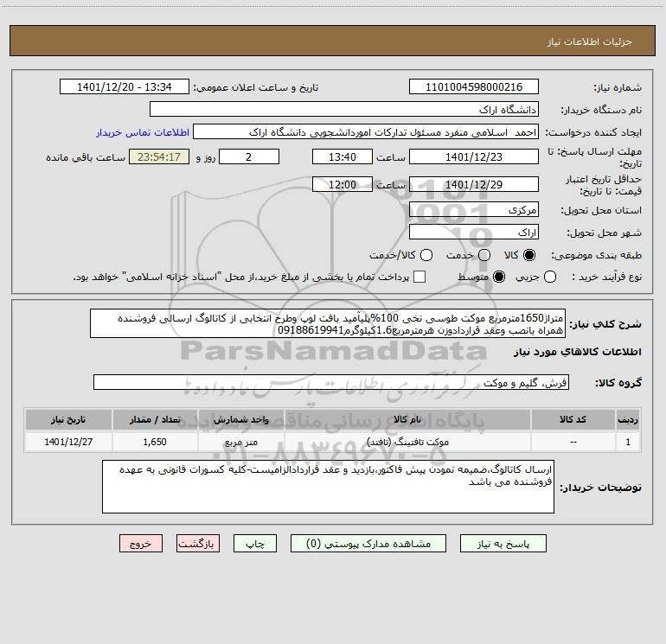Click the goods group field 'فرش، گلیم و موکت'
The width and height of the screenshot is (666, 644).
point(331,382)
